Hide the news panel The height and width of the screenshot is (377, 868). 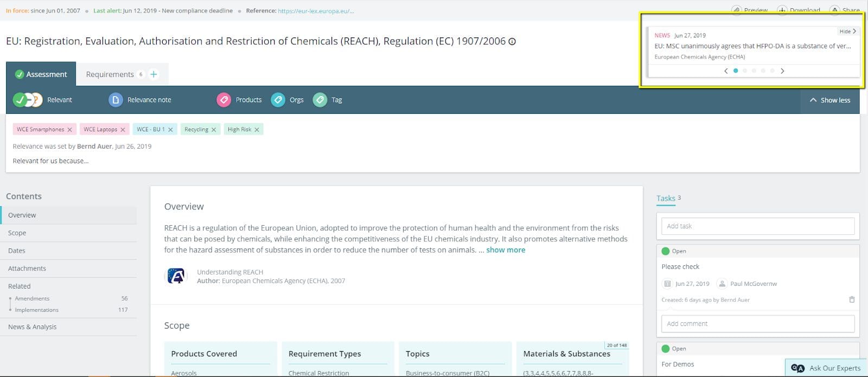click(x=847, y=31)
